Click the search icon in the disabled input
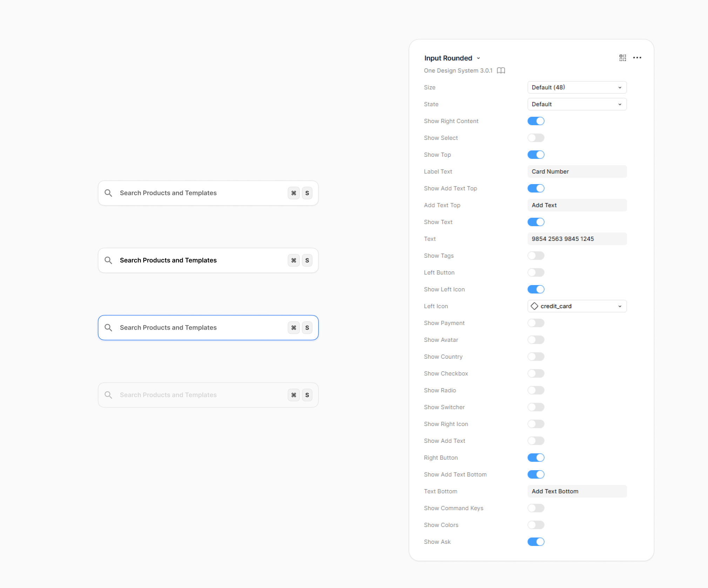The height and width of the screenshot is (588, 708). [108, 395]
